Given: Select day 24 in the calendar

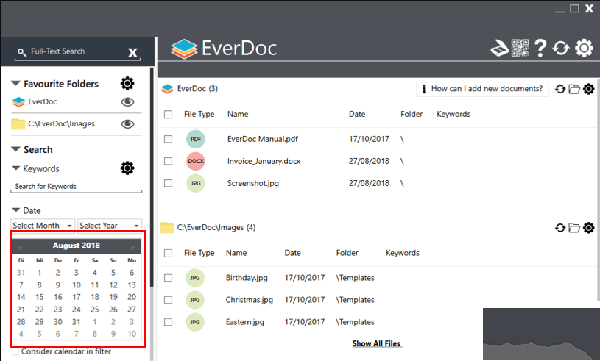Looking at the screenshot, I should pyautogui.click(x=76, y=309).
